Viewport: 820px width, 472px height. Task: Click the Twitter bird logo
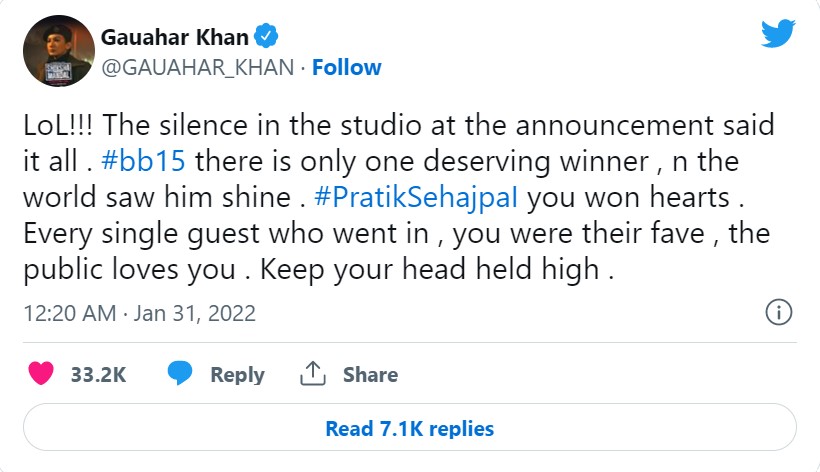(777, 35)
